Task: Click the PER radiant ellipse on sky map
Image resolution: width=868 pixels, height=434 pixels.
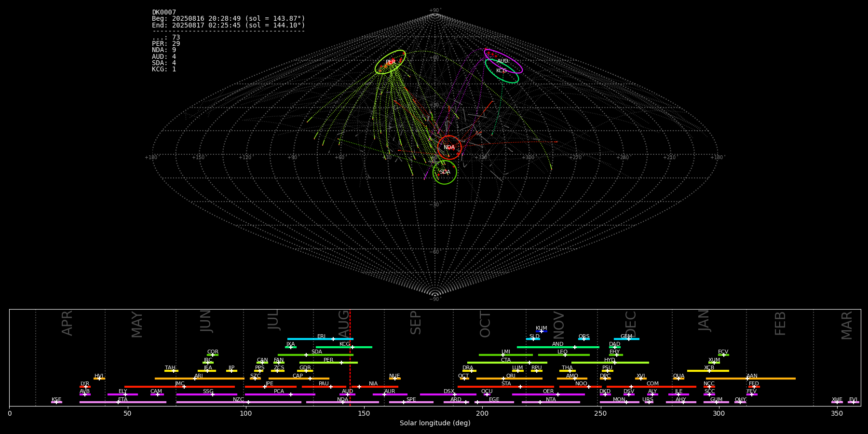Action: [x=390, y=62]
